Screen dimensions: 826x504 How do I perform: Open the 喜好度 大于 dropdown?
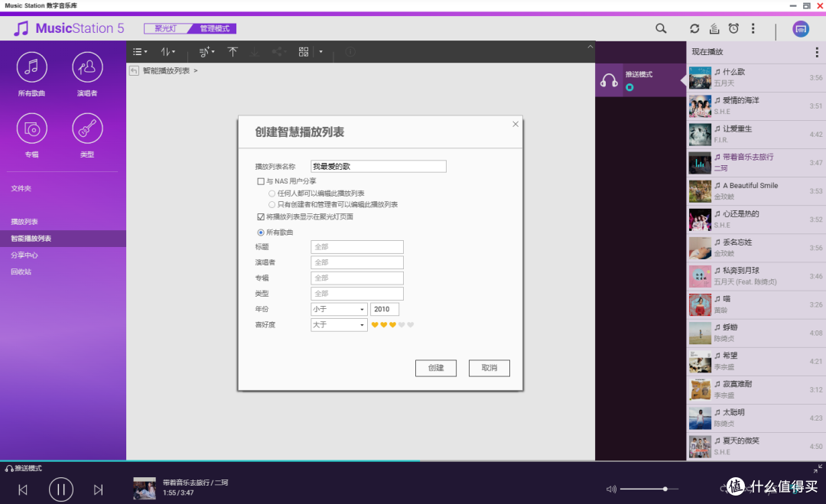[339, 325]
